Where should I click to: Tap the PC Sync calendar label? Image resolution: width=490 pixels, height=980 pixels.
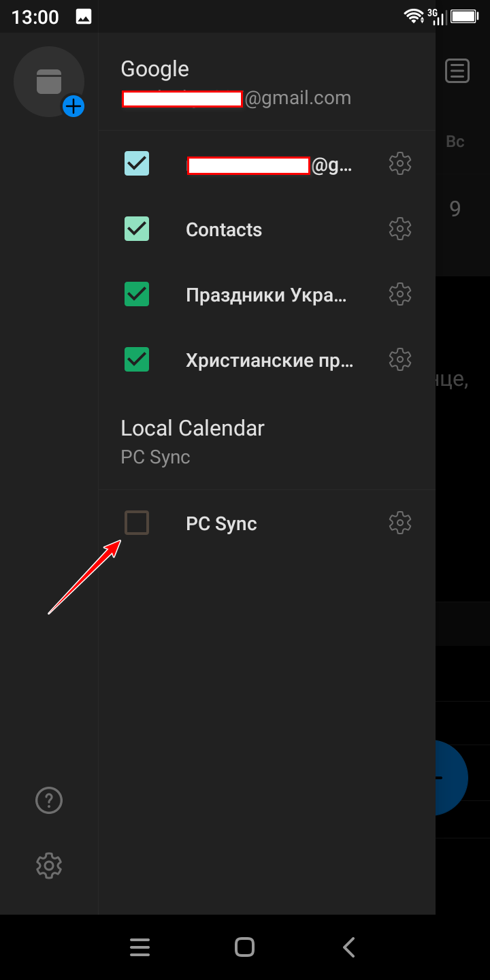click(x=221, y=524)
